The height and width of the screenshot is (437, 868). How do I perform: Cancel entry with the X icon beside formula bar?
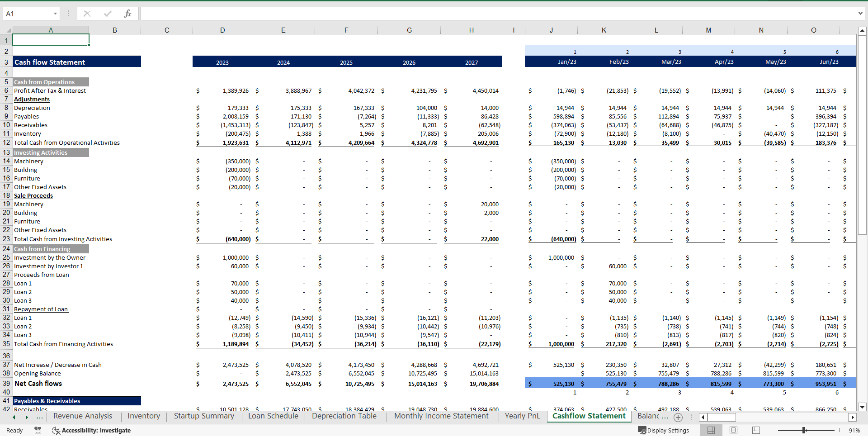pos(87,14)
